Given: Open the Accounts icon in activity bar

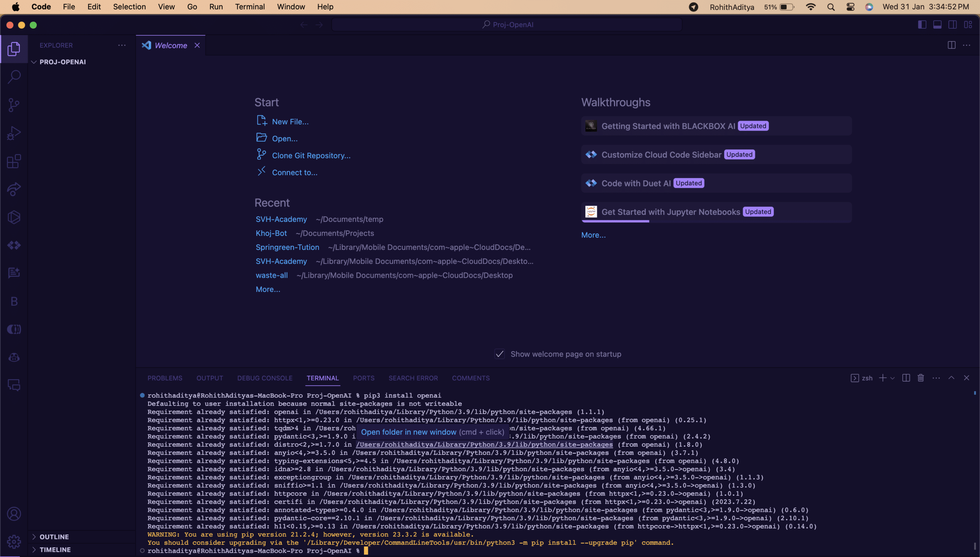Looking at the screenshot, I should pos(14,514).
